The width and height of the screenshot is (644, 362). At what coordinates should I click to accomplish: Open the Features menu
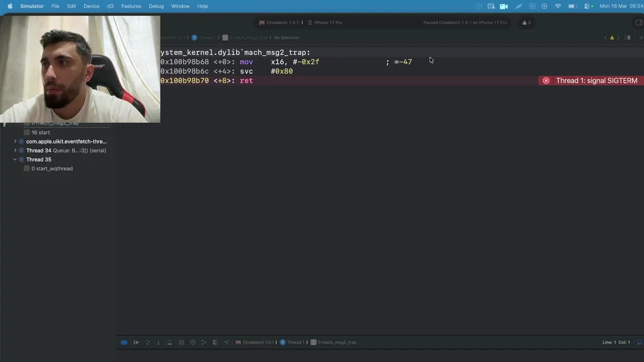(131, 6)
